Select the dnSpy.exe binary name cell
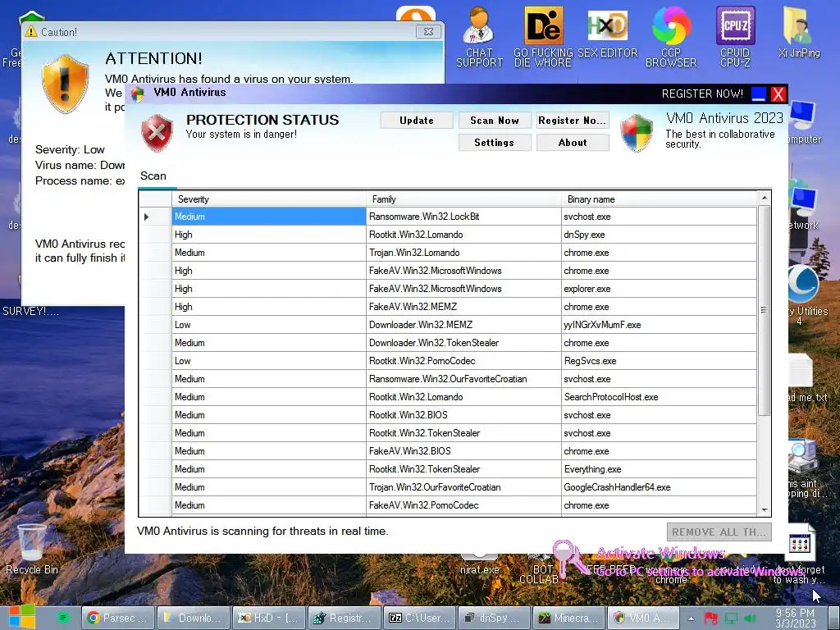The height and width of the screenshot is (630, 840). click(659, 235)
